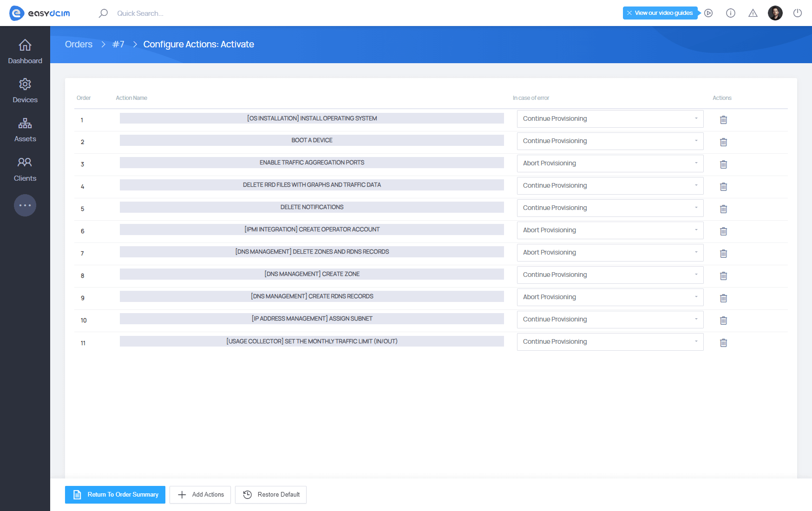Click the Add Actions button
This screenshot has height=511, width=812.
click(200, 495)
